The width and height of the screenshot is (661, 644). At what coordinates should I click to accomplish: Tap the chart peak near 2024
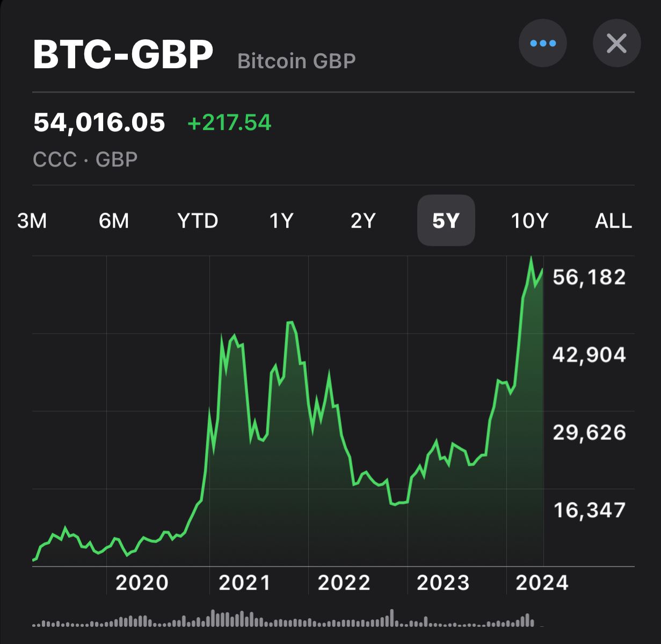(531, 258)
